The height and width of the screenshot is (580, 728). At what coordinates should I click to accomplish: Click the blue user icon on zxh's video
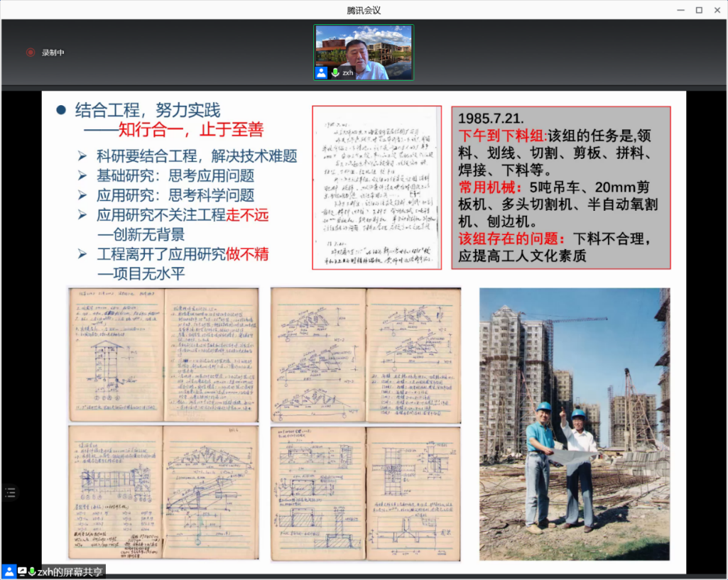pos(322,72)
